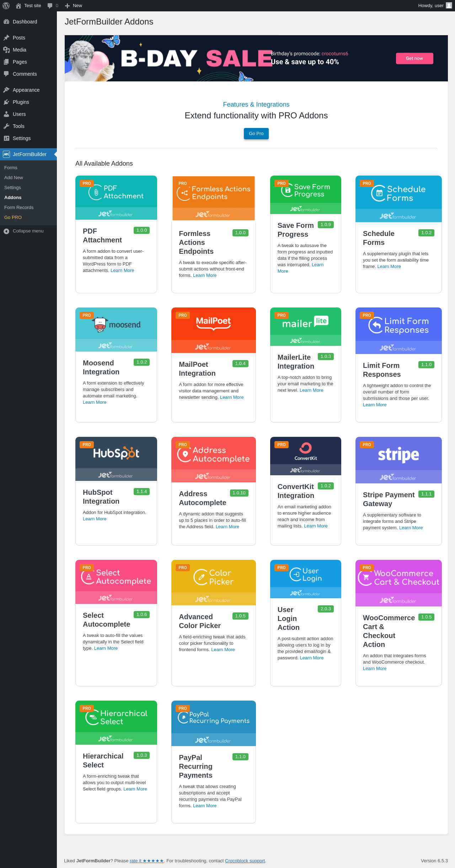Image resolution: width=455 pixels, height=868 pixels.
Task: Click the user avatar next to Howdy
Action: 449,6
